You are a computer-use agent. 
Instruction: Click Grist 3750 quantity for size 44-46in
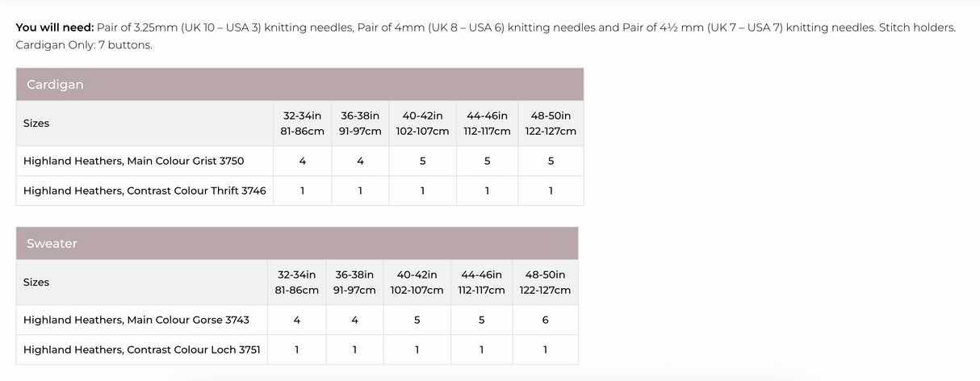tap(487, 161)
